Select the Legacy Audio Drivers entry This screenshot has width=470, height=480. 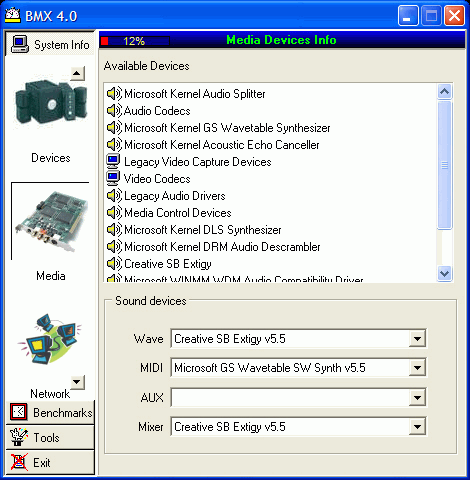point(175,196)
